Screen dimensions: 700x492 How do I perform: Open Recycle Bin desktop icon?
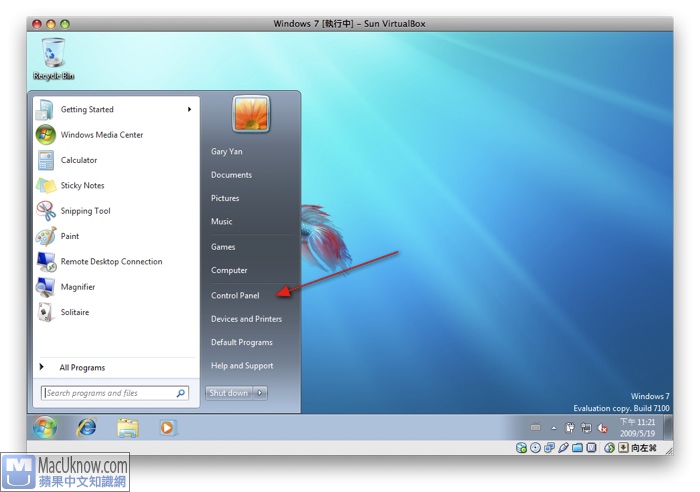click(54, 59)
